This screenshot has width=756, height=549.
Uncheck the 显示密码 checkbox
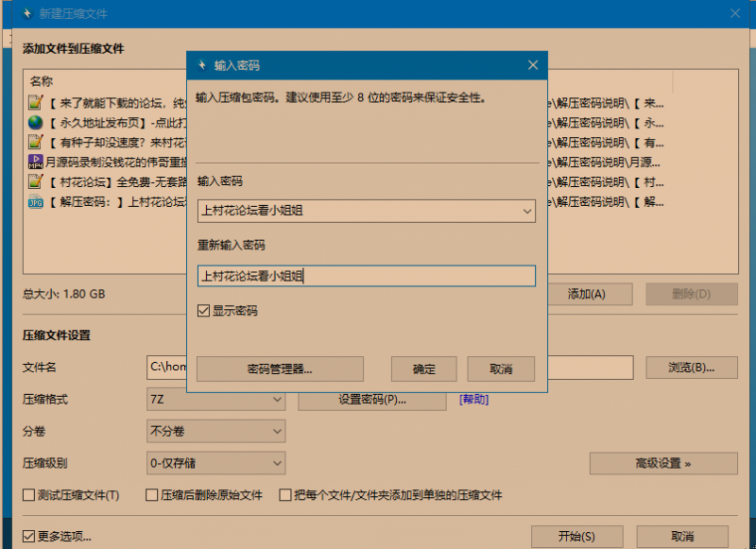click(x=203, y=311)
